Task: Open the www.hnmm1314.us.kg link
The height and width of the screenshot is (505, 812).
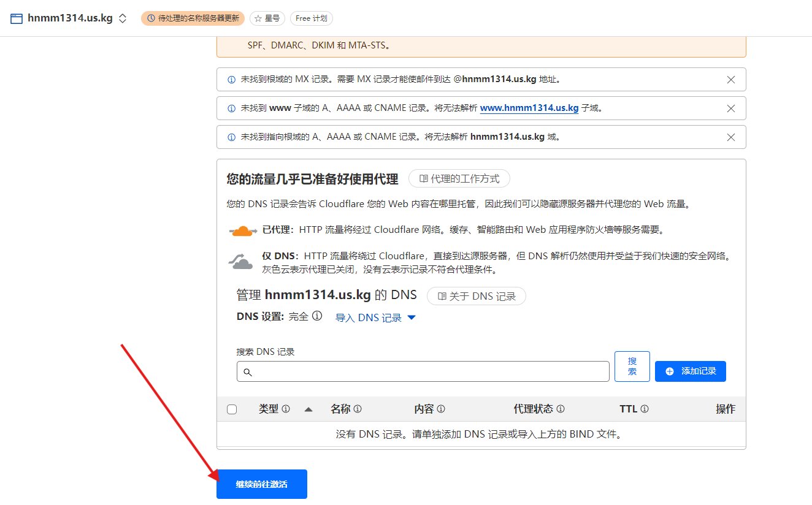Action: point(529,108)
